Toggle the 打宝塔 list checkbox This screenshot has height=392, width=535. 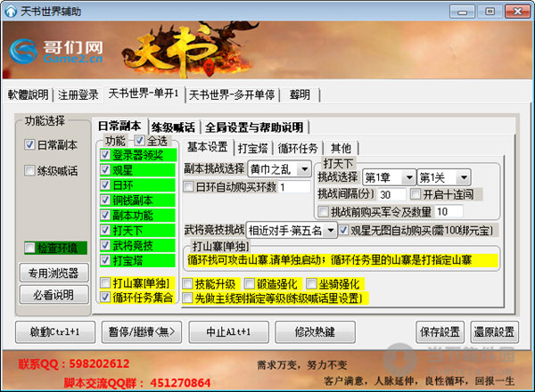[x=105, y=260]
